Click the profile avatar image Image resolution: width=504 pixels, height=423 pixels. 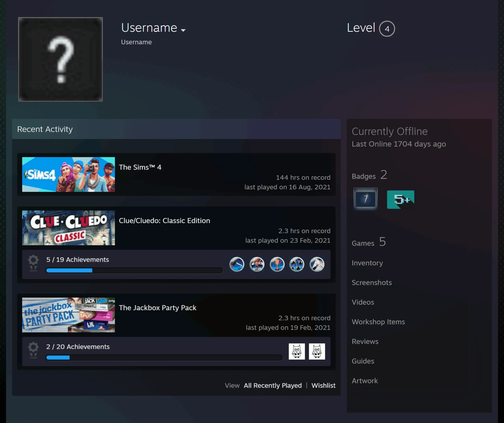click(60, 59)
